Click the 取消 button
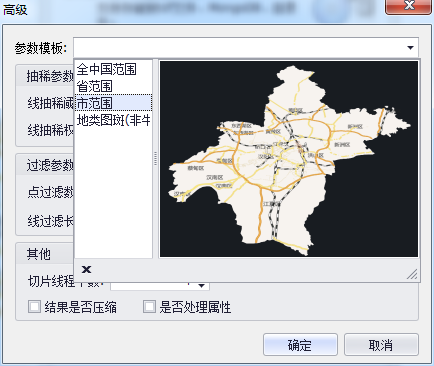434x366 pixels. coord(381,345)
